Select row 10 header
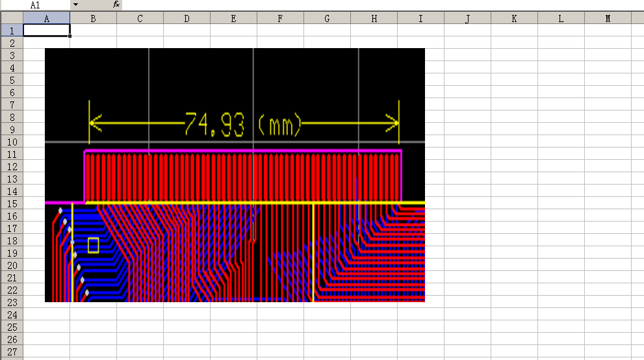 (12, 142)
